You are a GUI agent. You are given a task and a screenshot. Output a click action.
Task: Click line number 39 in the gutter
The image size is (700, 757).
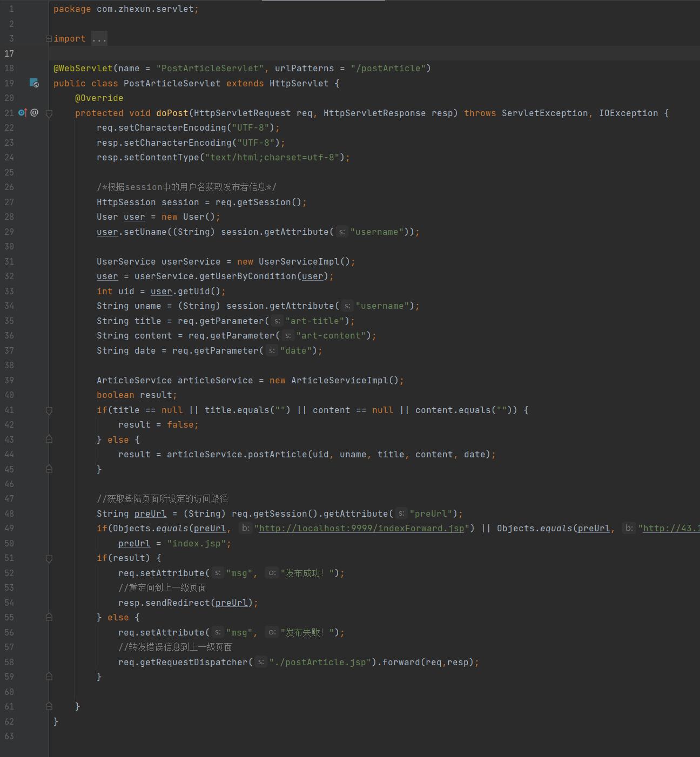point(9,380)
